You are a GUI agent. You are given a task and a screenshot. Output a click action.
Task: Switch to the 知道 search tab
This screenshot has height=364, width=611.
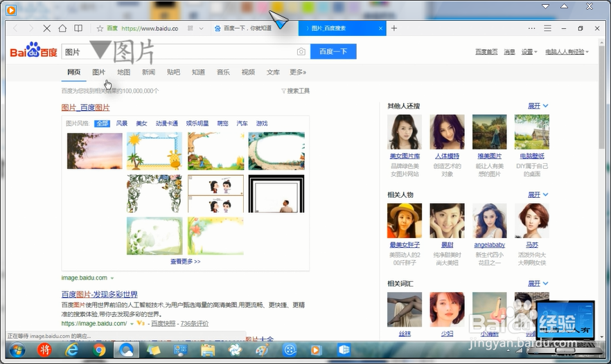click(198, 72)
